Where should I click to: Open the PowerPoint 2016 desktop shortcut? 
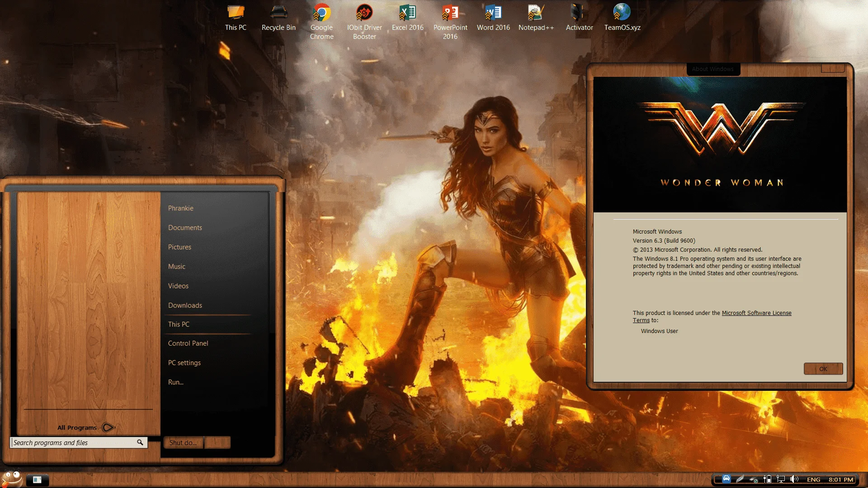[x=450, y=22]
